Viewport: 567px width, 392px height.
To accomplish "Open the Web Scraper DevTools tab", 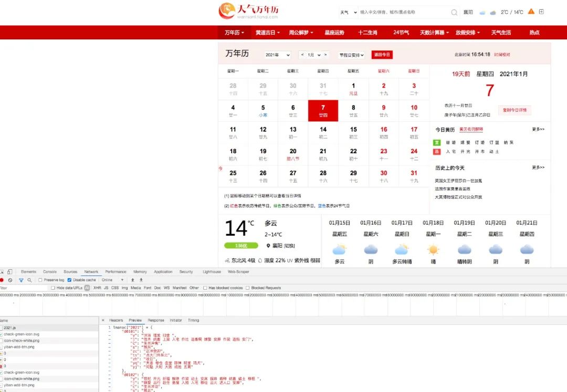I will tap(238, 272).
